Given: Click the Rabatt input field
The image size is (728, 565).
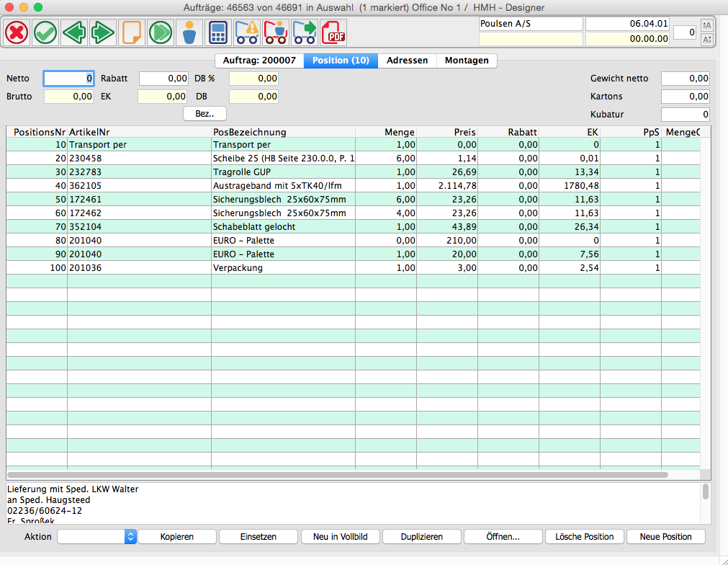Looking at the screenshot, I should 163,79.
